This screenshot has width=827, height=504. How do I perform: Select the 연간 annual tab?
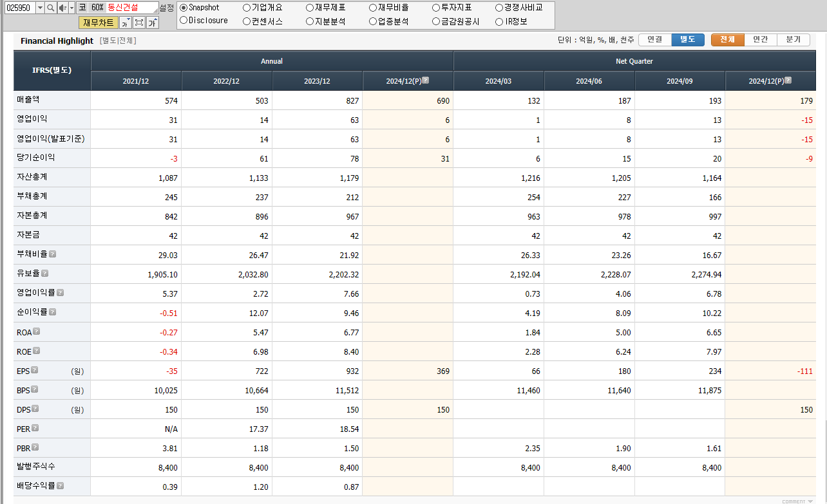click(x=761, y=39)
